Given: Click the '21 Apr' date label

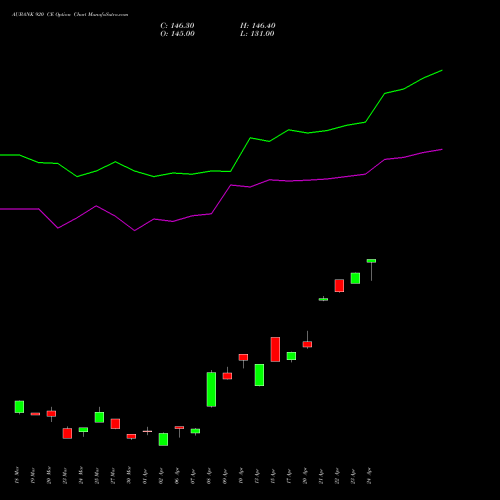Looking at the screenshot, I should point(321,475).
